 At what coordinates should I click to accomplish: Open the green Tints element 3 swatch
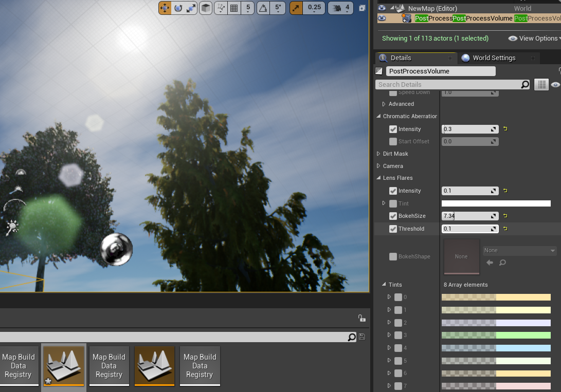pos(496,335)
